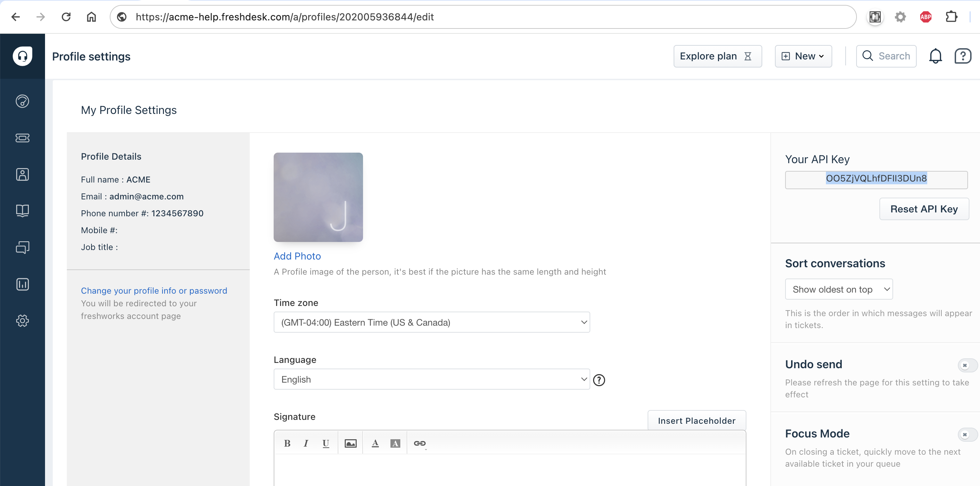Toggle bold formatting in the signature editor
980x486 pixels.
[287, 443]
